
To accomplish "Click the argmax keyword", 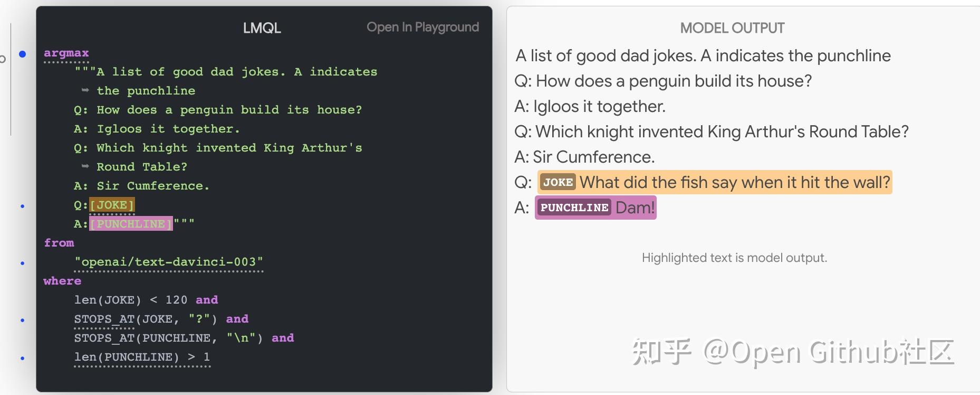I will (66, 53).
